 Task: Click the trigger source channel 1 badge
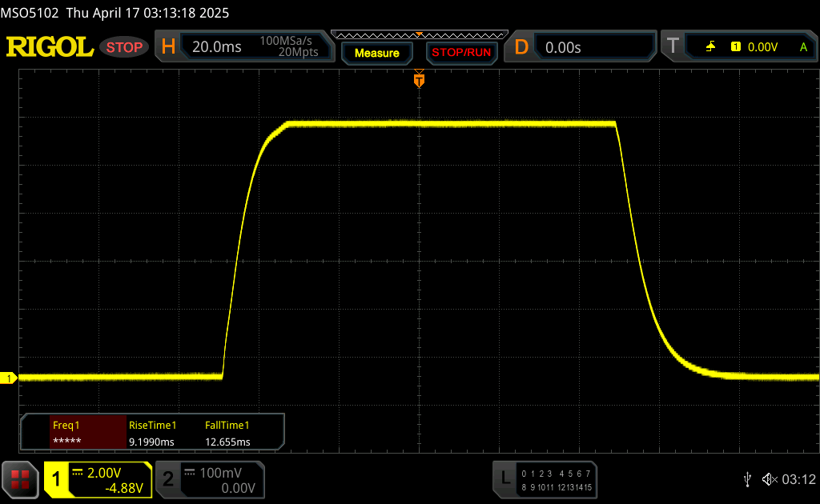[735, 47]
